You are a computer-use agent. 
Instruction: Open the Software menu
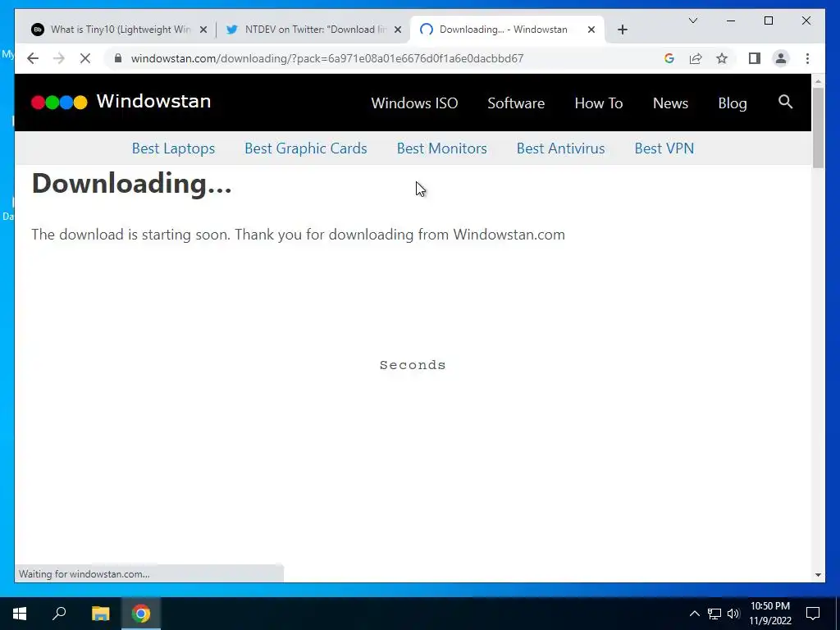point(516,103)
